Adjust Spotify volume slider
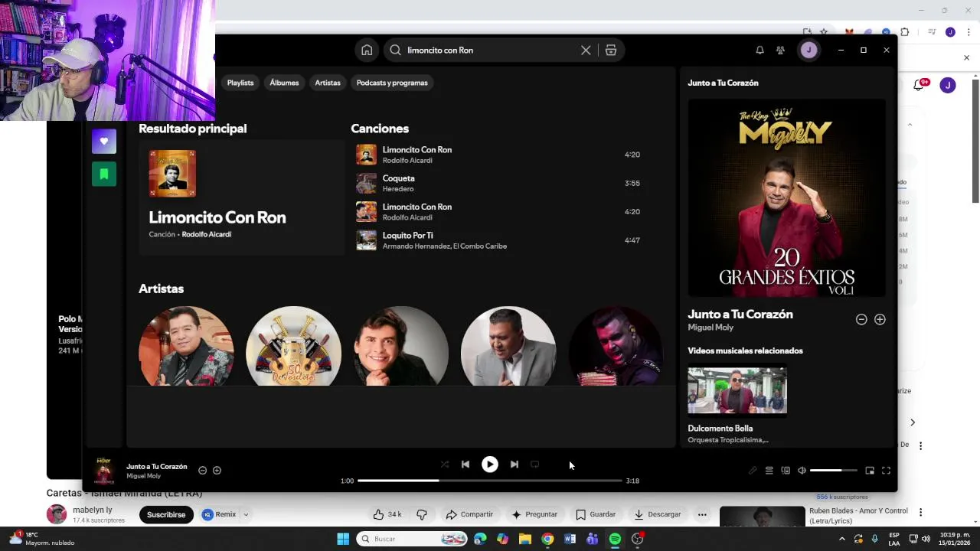980x551 pixels. pos(834,471)
